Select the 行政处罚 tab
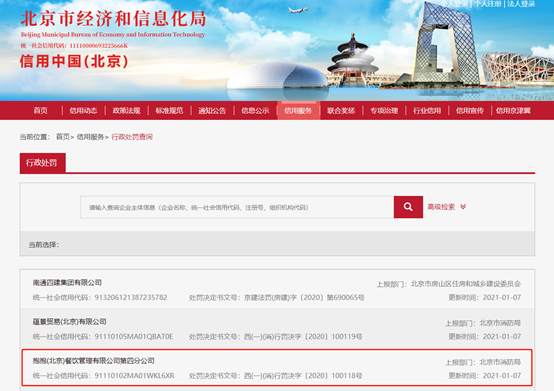Image resolution: width=554 pixels, height=391 pixels. point(42,163)
